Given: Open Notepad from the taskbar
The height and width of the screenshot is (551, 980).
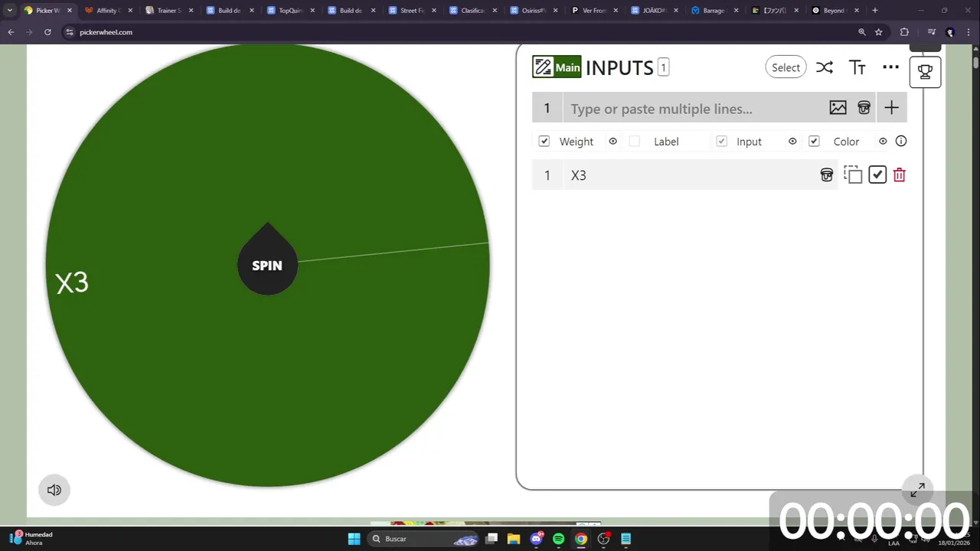Looking at the screenshot, I should point(626,539).
